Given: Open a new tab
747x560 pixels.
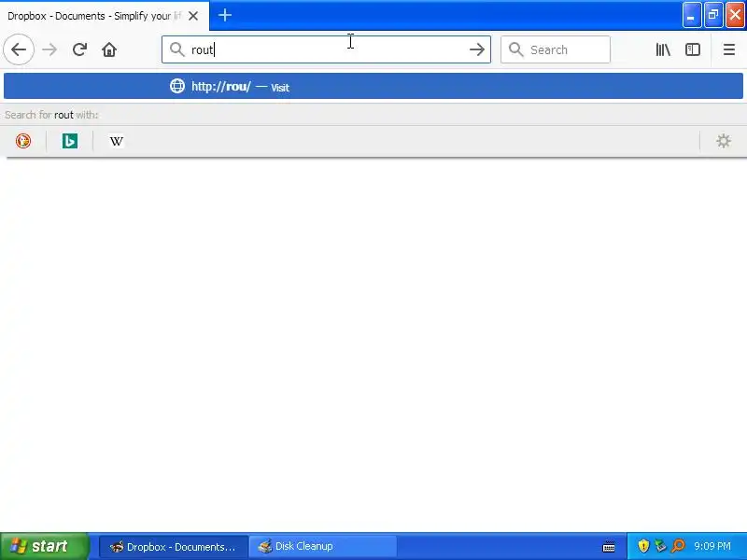Looking at the screenshot, I should pos(225,16).
